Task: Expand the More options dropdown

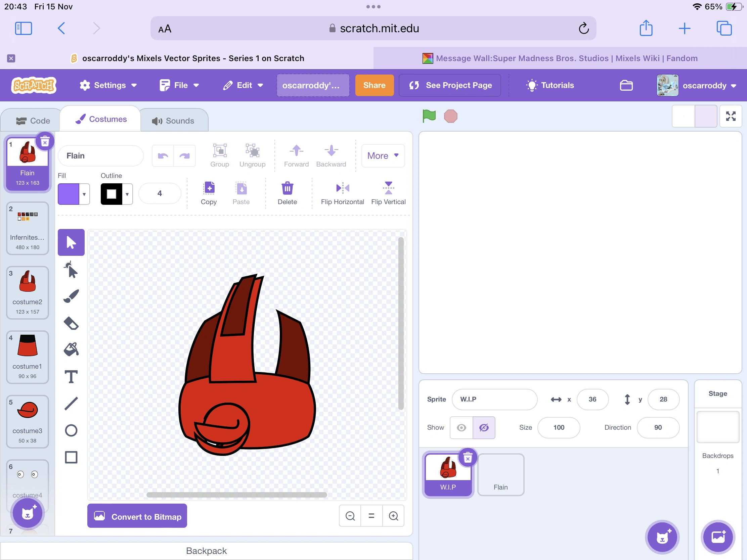Action: coord(383,156)
